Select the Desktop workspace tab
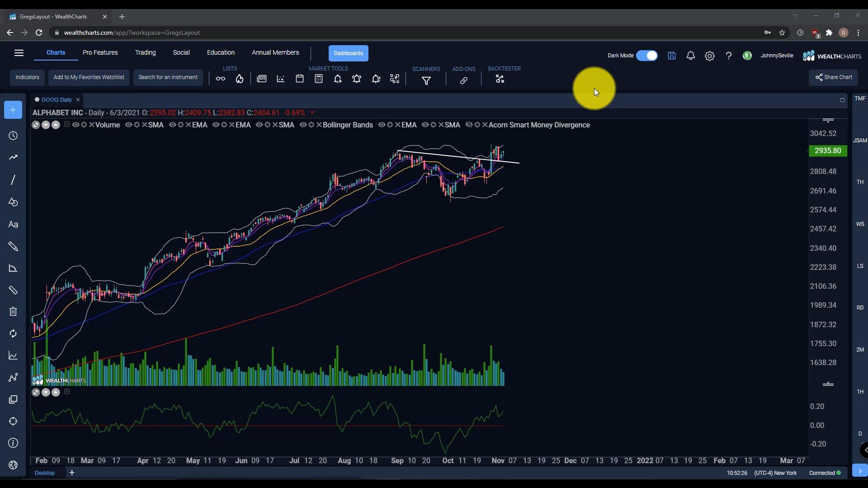Viewport: 868px width, 488px height. pyautogui.click(x=45, y=473)
